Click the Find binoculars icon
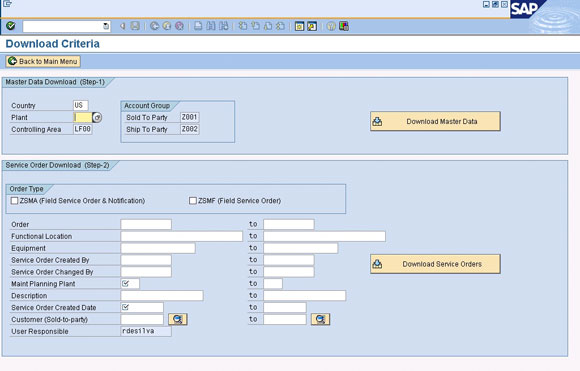Viewport: 580px width, 371px height. 211,26
